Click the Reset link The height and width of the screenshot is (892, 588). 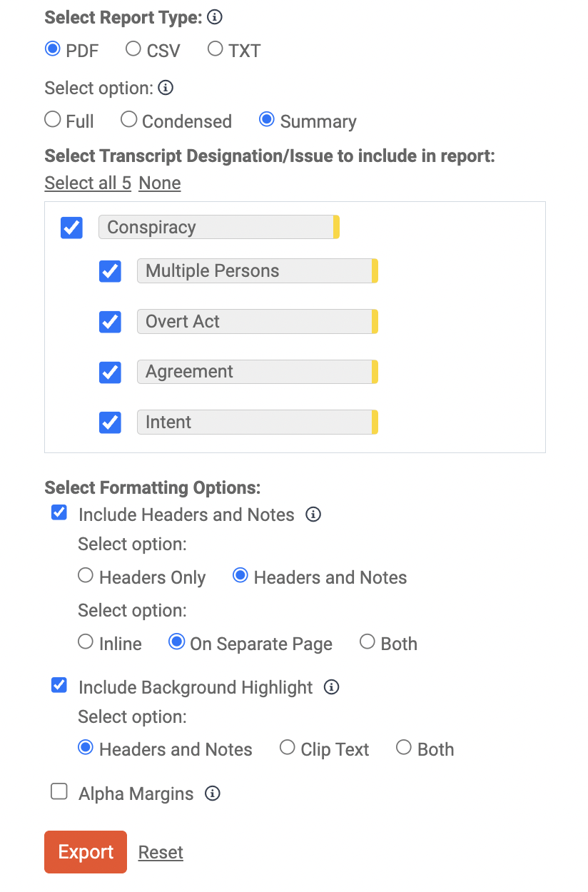[161, 853]
